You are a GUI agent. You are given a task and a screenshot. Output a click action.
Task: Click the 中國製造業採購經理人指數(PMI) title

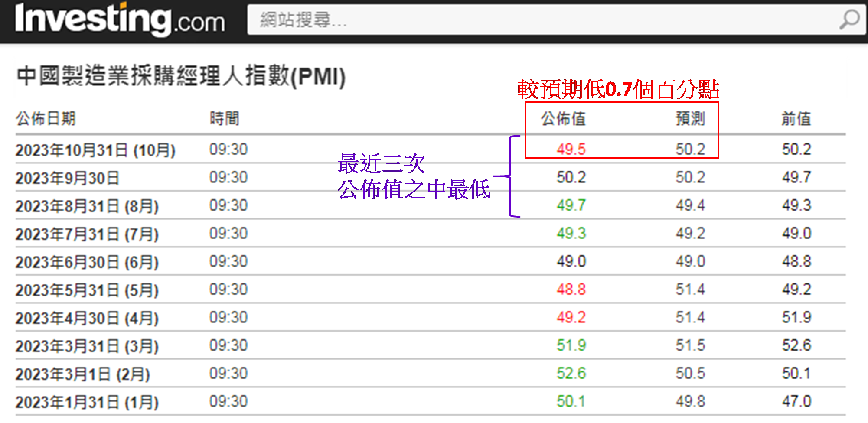pyautogui.click(x=181, y=76)
